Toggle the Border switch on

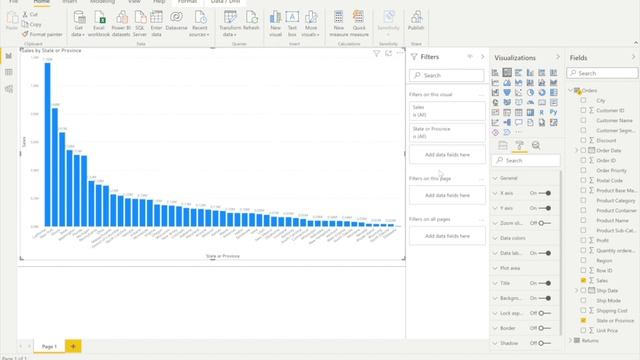(545, 328)
